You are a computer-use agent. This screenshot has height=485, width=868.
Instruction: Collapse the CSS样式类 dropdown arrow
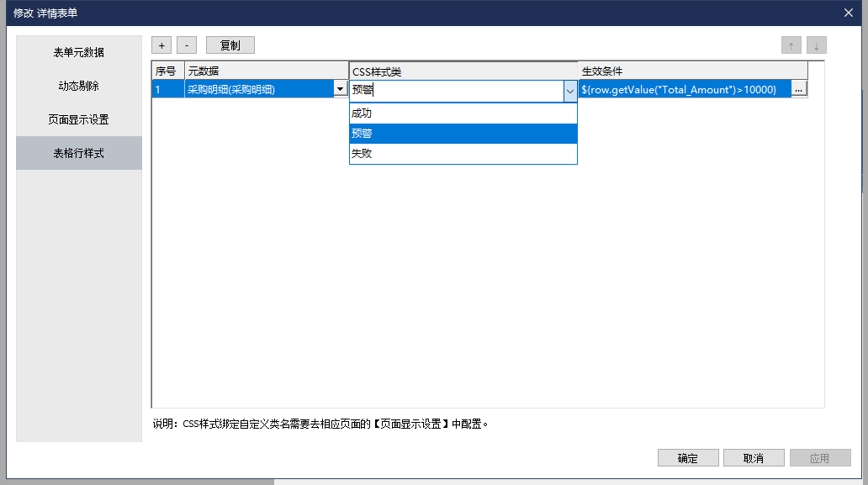pos(569,90)
